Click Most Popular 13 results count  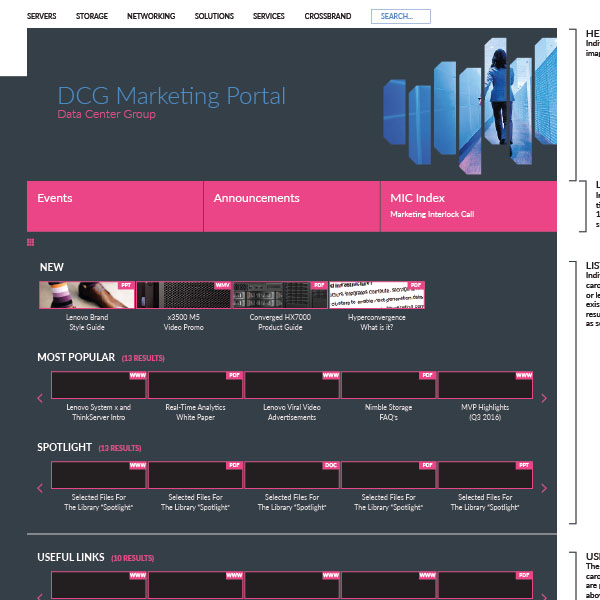(x=143, y=358)
